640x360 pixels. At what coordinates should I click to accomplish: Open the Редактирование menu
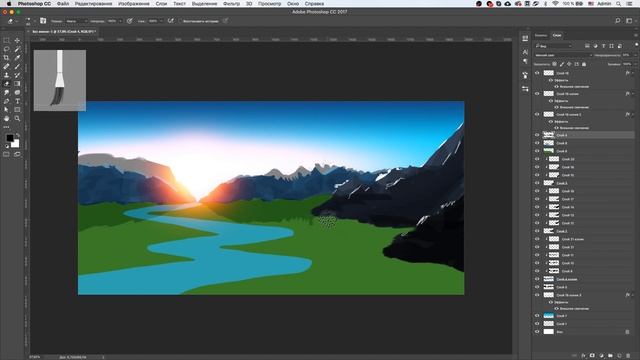tap(93, 4)
